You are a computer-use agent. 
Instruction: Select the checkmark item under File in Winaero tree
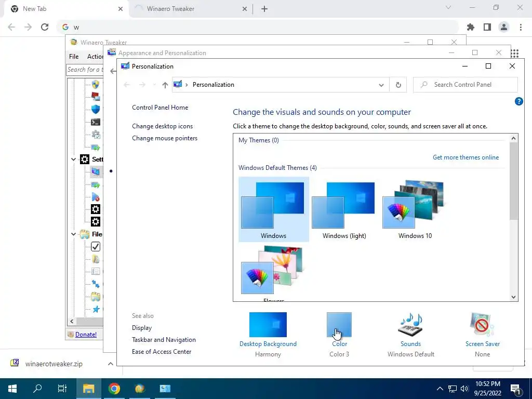pos(96,247)
